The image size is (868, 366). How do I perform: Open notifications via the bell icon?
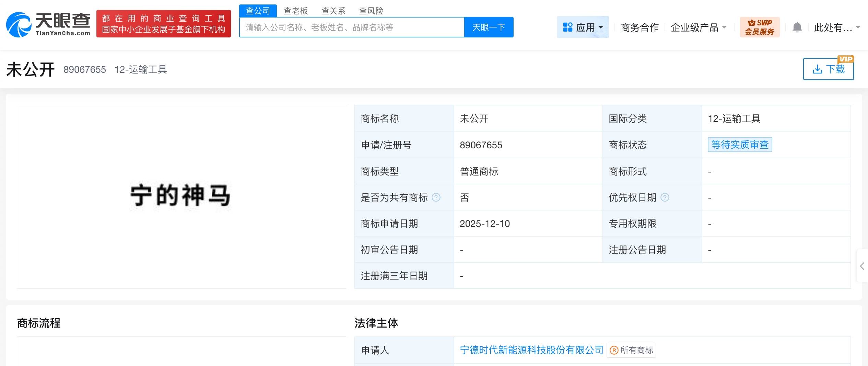[797, 27]
